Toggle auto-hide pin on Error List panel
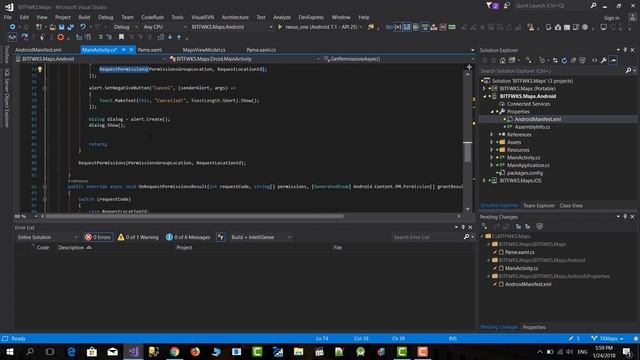640x360 pixels. point(463,227)
